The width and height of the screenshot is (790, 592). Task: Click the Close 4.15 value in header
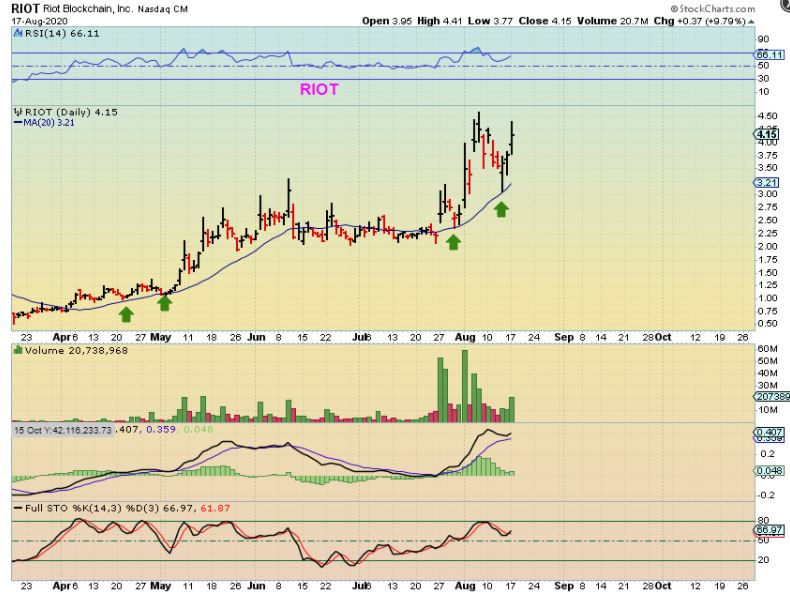545,21
